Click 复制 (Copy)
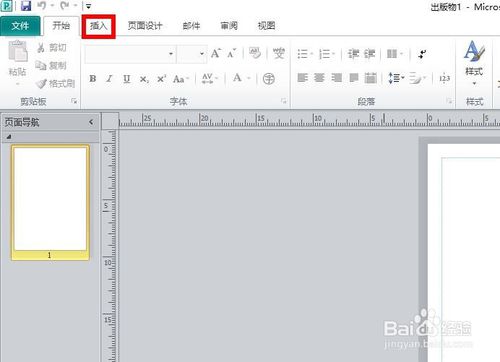Screen dimensions: 500x362 tap(51, 66)
